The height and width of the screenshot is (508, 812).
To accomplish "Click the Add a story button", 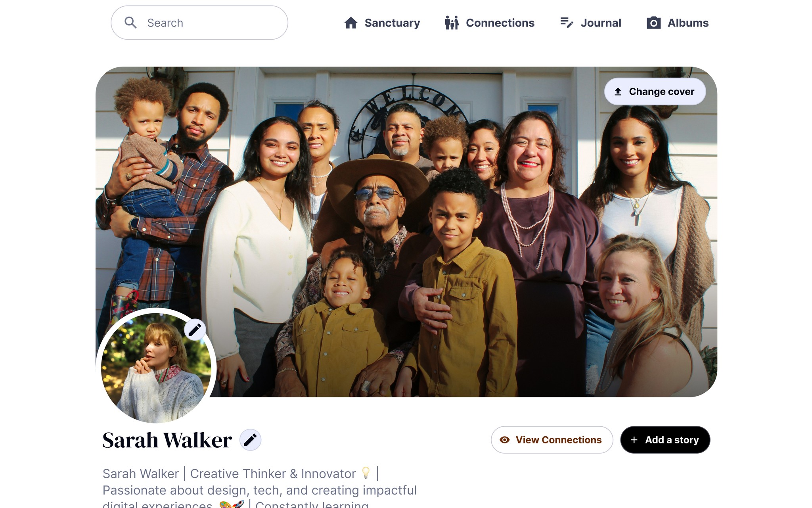I will 665,440.
